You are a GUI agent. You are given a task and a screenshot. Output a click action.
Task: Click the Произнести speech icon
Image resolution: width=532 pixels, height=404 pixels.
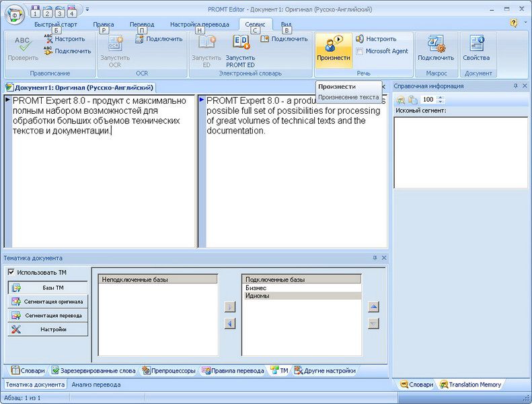click(333, 48)
